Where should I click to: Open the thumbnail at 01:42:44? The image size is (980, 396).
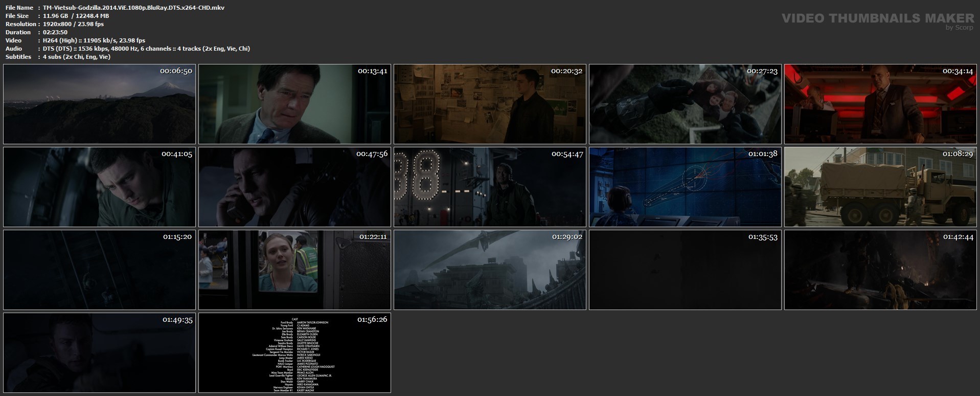(x=880, y=270)
